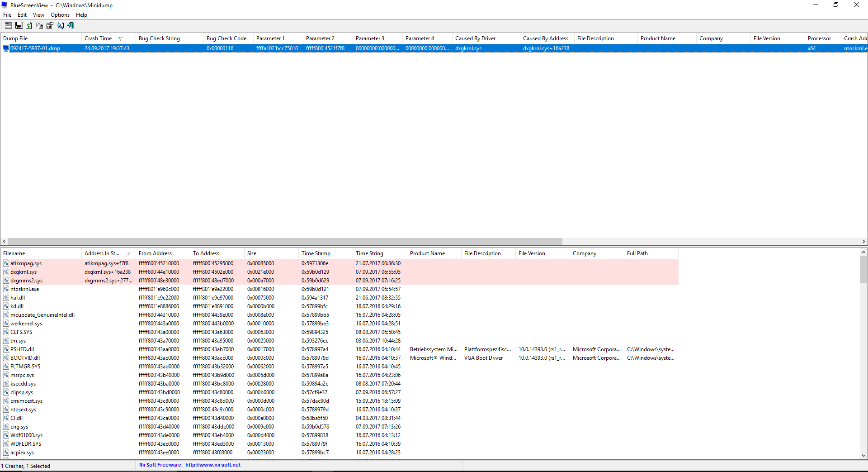Click the file icon next to dxgkrnl.sys filename
The width and height of the screenshot is (868, 472).
click(6, 272)
